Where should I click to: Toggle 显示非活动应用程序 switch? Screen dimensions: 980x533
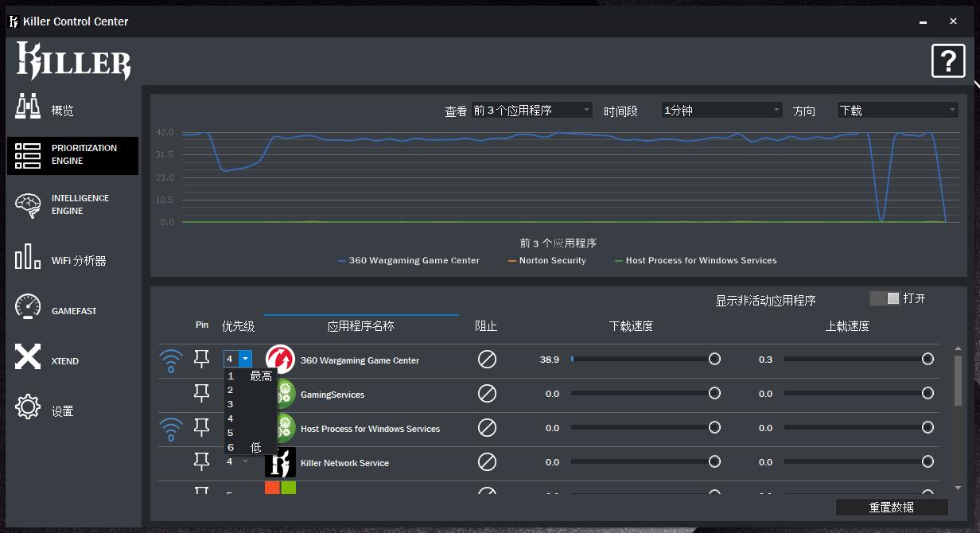(885, 298)
